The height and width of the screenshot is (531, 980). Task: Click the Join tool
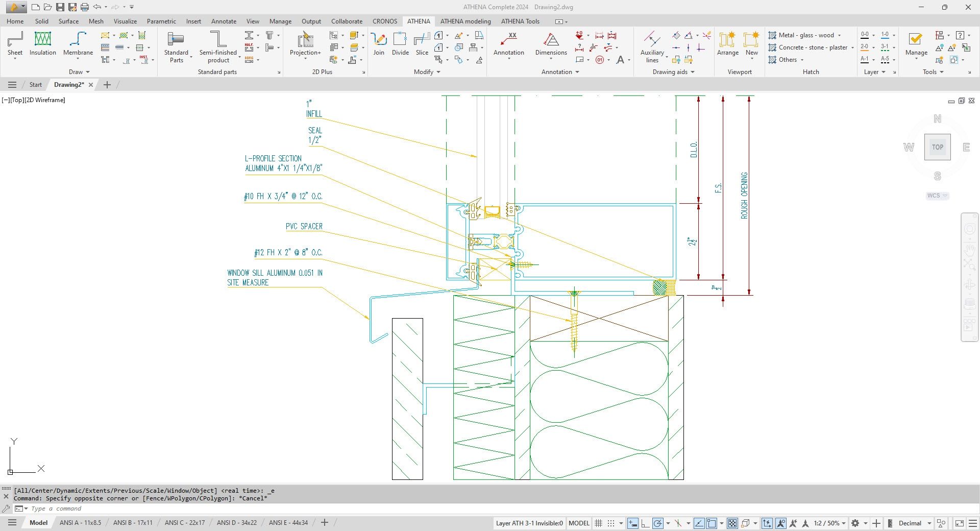[379, 43]
